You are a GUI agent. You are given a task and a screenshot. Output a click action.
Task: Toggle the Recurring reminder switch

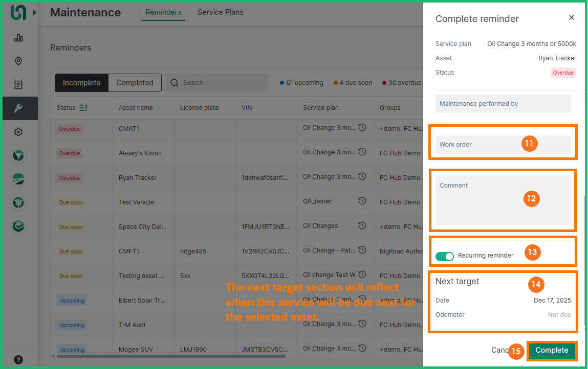(444, 256)
